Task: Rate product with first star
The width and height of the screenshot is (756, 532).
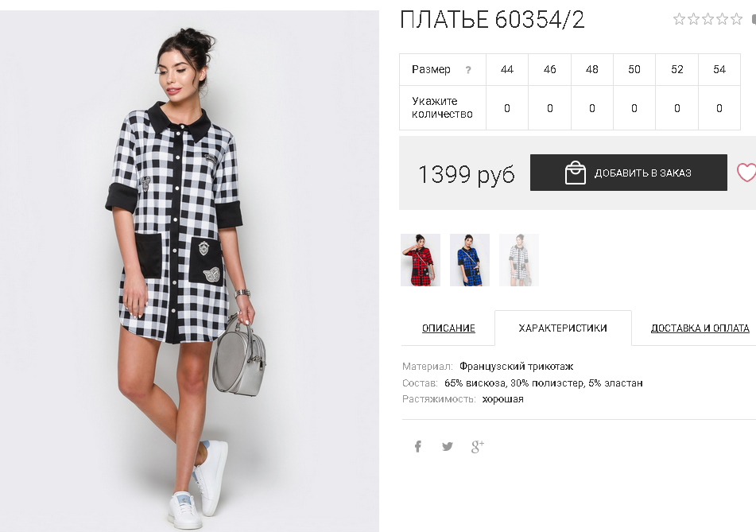Action: point(679,19)
